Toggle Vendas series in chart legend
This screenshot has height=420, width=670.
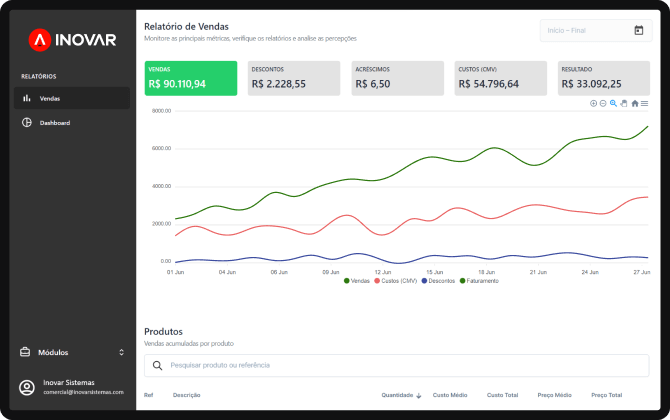tap(357, 281)
